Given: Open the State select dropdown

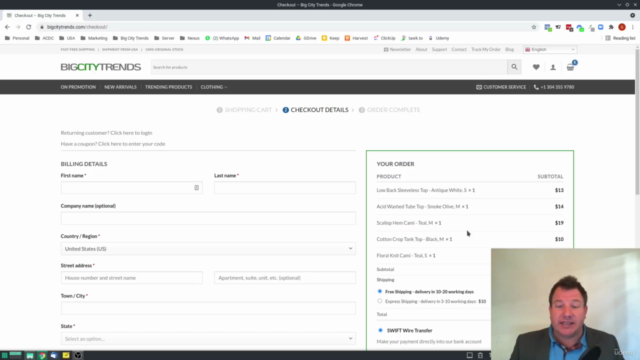Looking at the screenshot, I should tap(208, 338).
